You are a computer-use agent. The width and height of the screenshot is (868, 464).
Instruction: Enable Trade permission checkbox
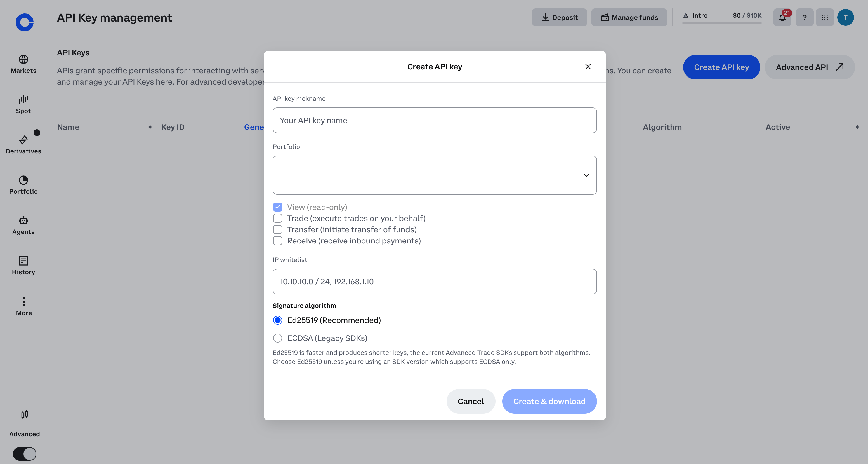coord(278,218)
